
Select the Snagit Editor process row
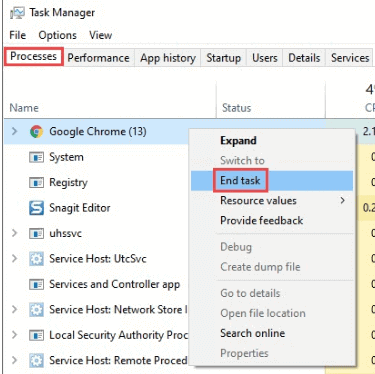(80, 208)
